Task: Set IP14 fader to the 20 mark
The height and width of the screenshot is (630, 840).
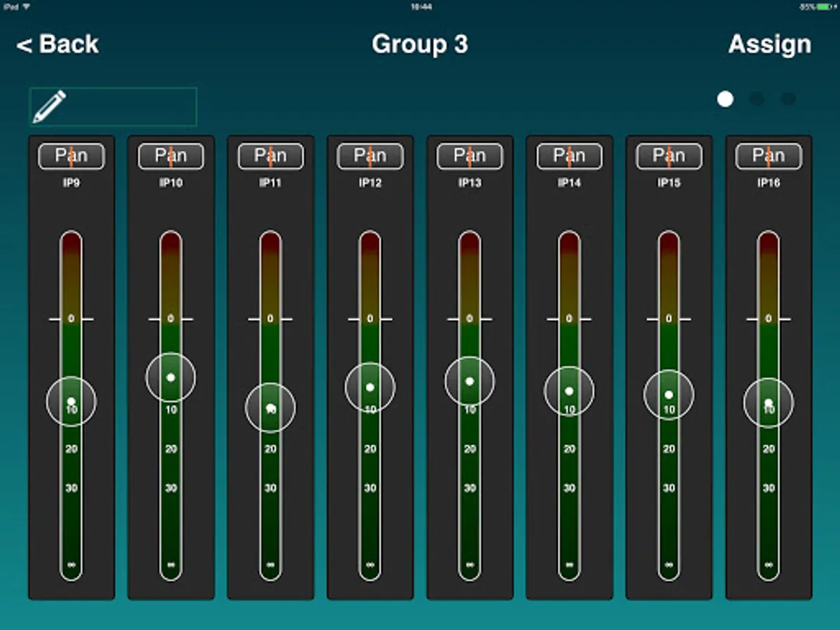Action: (x=569, y=449)
